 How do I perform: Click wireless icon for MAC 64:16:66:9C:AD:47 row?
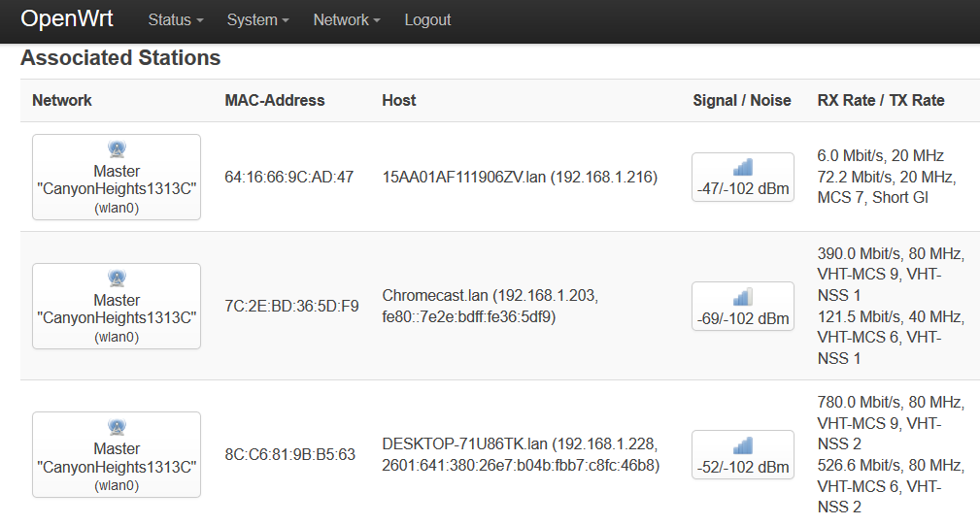[117, 150]
